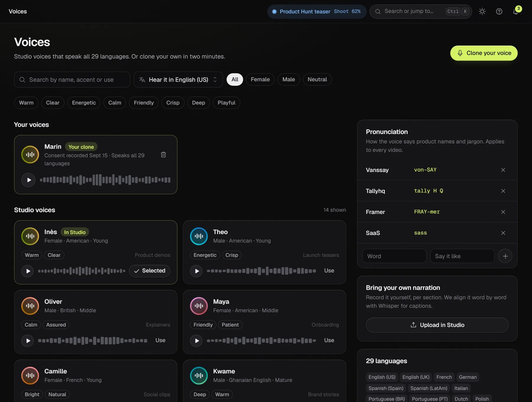Show all voices with All filter

pyautogui.click(x=235, y=80)
